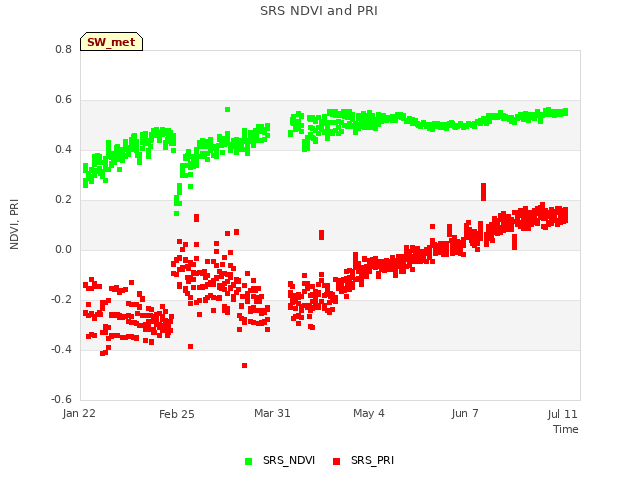Click the lowest red PRI outlier point below -0.4
The image size is (640, 480).
coord(244,365)
